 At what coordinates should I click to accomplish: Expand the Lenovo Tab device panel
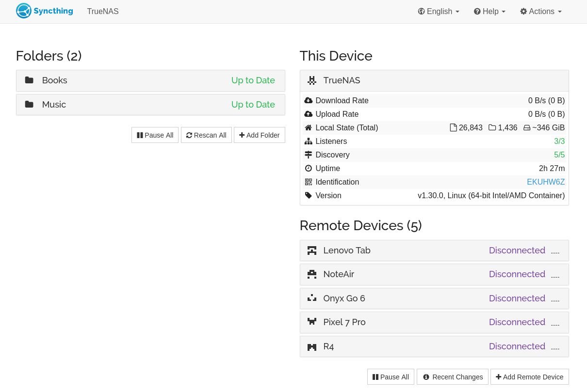coord(434,251)
